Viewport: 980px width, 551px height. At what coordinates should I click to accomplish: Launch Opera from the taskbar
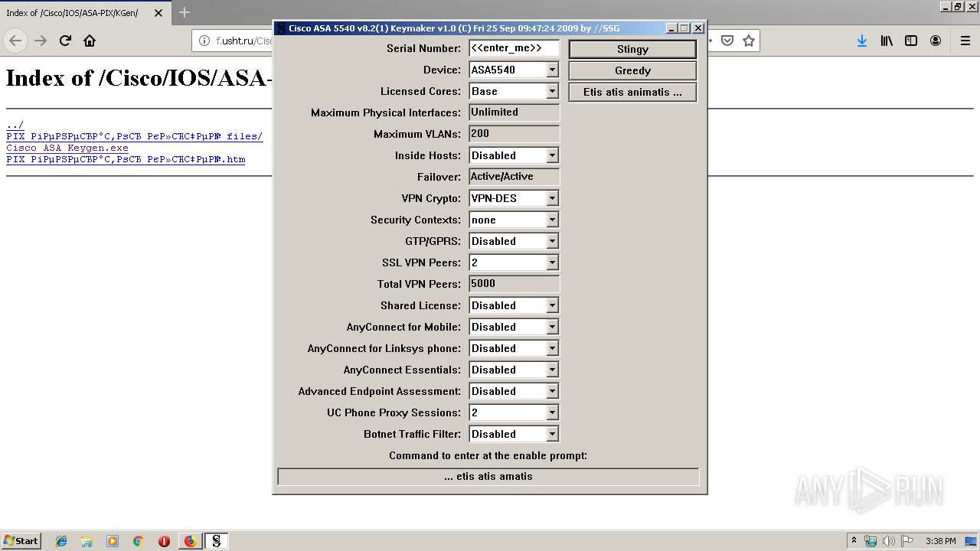click(164, 541)
